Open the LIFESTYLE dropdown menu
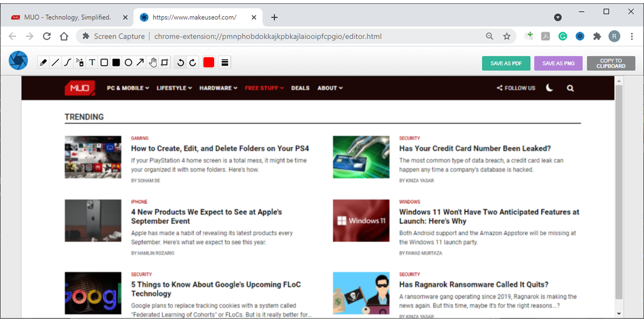 point(174,87)
